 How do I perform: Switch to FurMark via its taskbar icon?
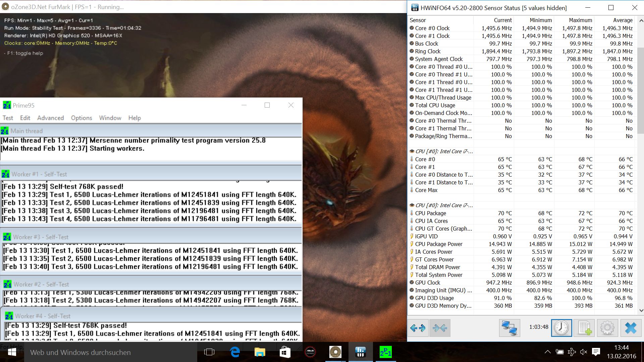pyautogui.click(x=335, y=352)
